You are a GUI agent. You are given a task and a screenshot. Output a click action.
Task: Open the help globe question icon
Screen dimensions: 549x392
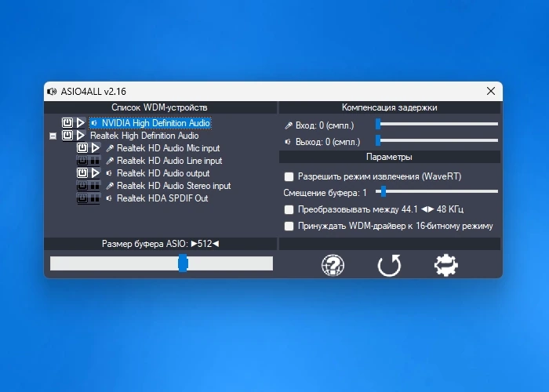click(333, 265)
